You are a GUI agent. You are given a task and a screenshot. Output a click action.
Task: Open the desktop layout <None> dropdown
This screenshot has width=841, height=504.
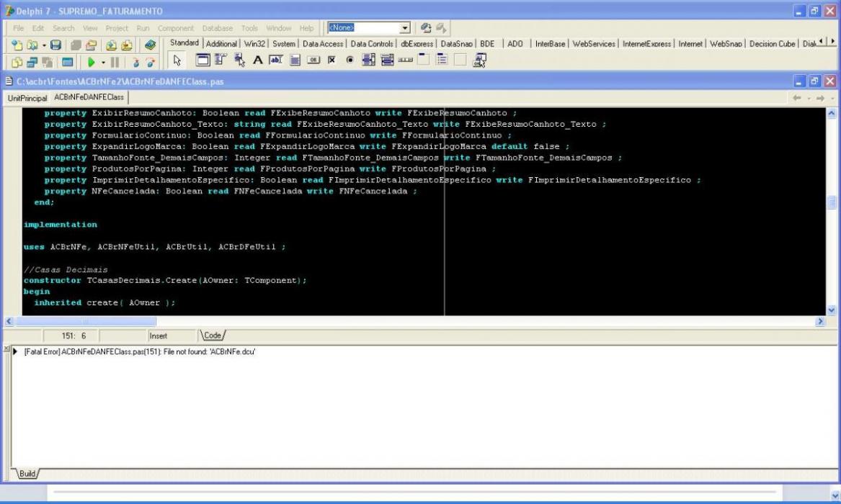pos(405,28)
